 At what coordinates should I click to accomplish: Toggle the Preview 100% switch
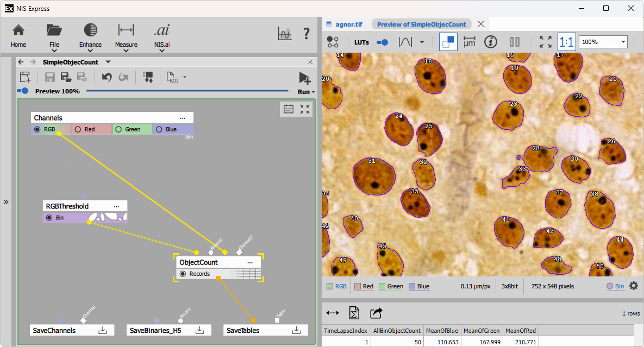[x=23, y=91]
